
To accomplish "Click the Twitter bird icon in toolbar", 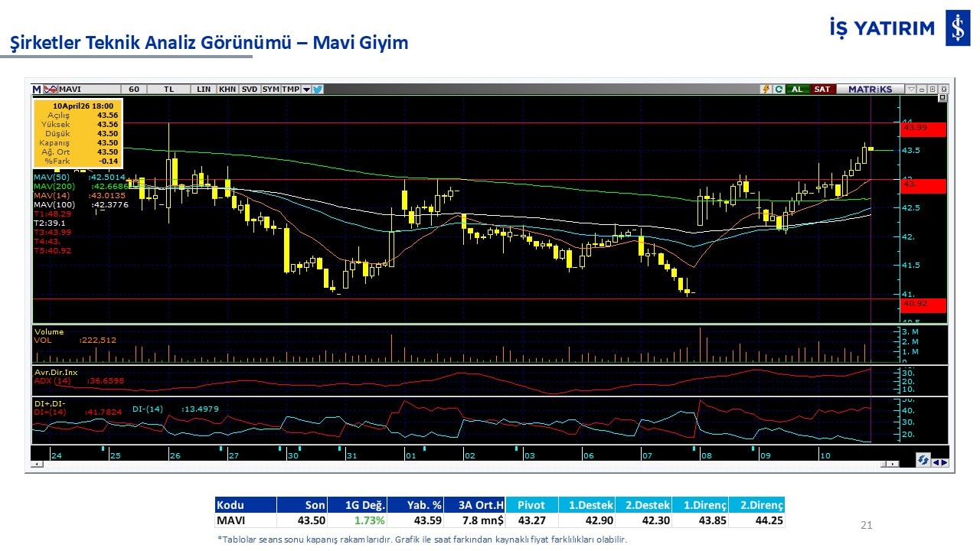I will (318, 89).
